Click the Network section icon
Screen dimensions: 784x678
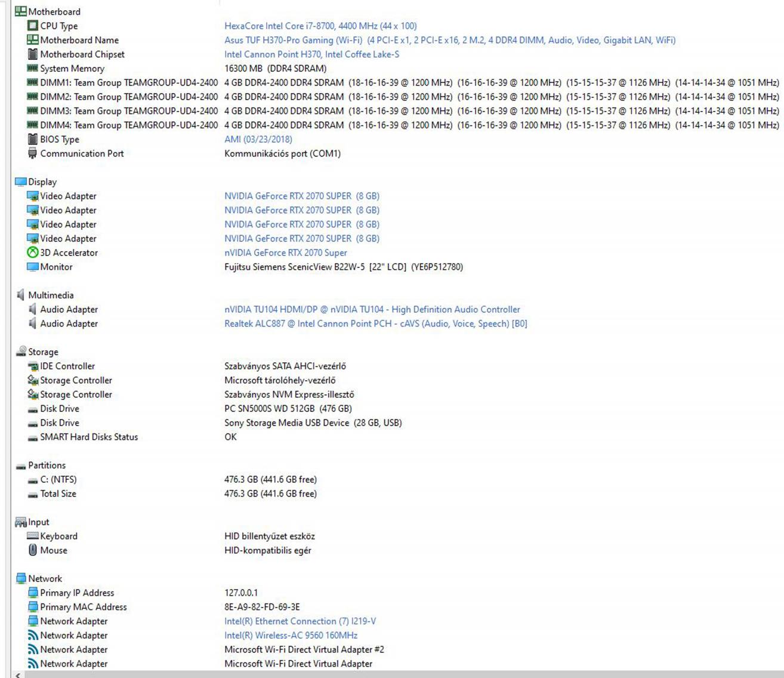(21, 578)
